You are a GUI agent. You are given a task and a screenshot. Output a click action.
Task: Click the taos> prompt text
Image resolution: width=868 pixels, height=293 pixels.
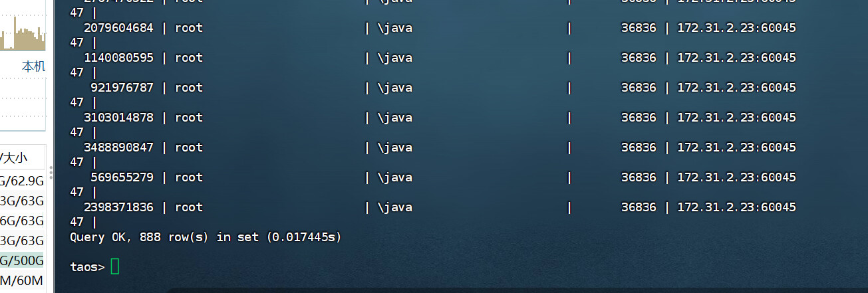pos(87,267)
